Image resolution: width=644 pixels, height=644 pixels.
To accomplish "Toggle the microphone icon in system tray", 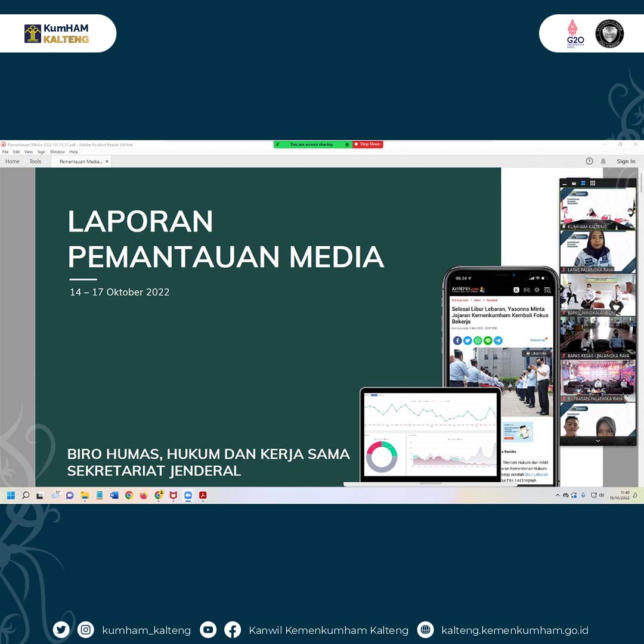I will (x=583, y=495).
